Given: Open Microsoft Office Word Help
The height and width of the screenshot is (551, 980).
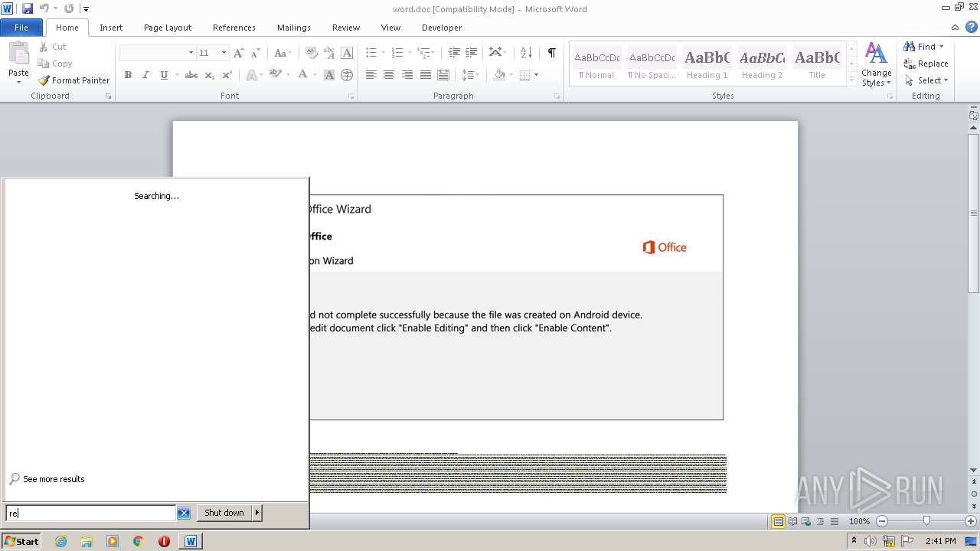Looking at the screenshot, I should click(971, 27).
